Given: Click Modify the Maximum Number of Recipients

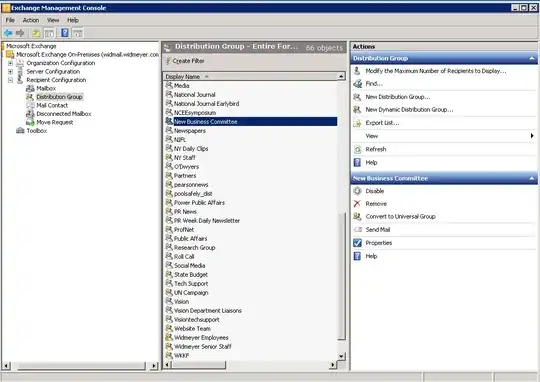Looking at the screenshot, I should 436,71.
